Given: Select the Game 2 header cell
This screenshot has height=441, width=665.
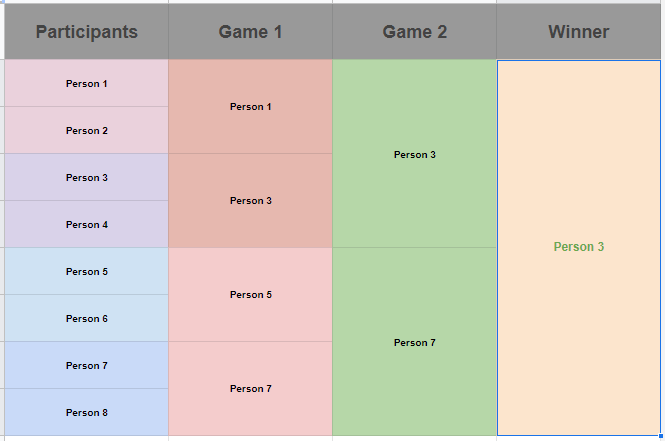Looking at the screenshot, I should pyautogui.click(x=414, y=31).
